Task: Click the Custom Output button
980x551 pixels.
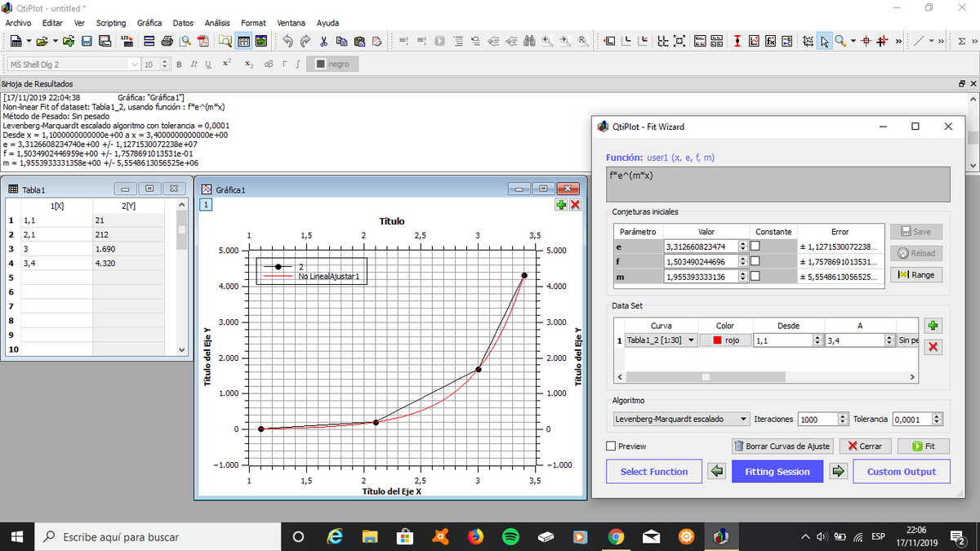Action: point(902,471)
